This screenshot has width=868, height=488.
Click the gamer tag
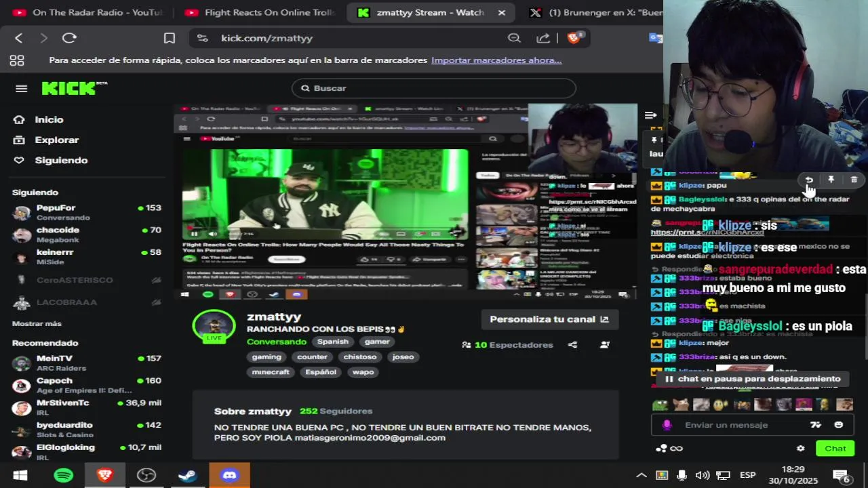377,342
